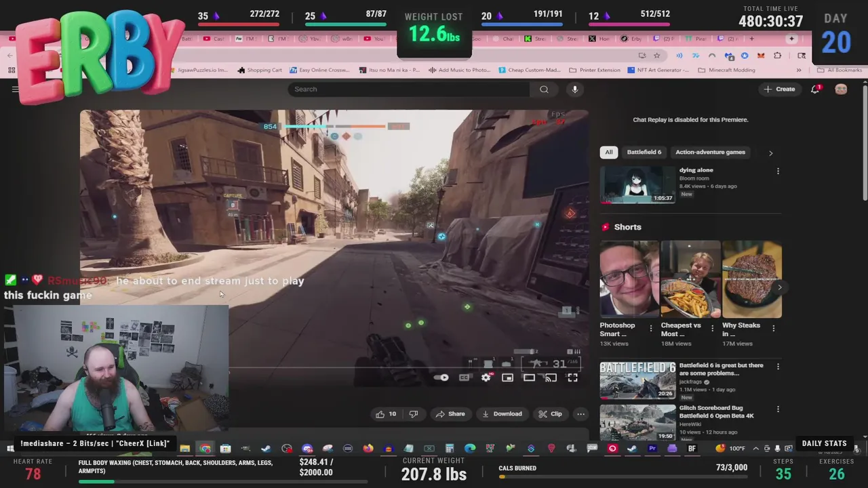Download the video
Screen dimensions: 868x488
click(502, 414)
